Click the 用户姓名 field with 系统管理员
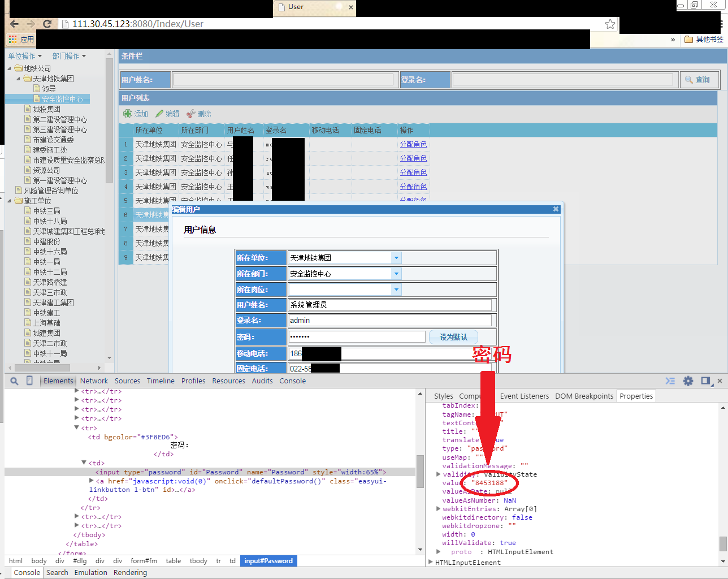This screenshot has width=728, height=579. 390,305
